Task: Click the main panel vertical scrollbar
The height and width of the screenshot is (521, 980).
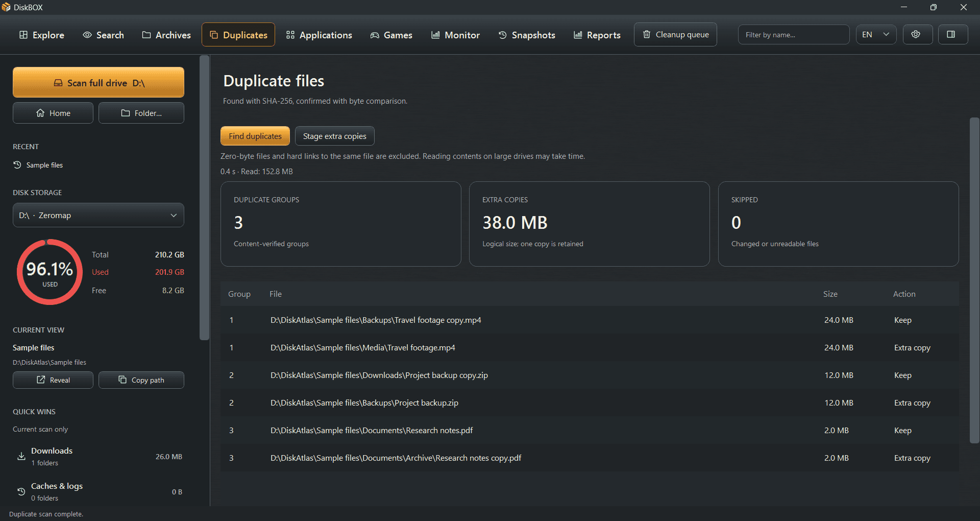Action: tap(974, 280)
